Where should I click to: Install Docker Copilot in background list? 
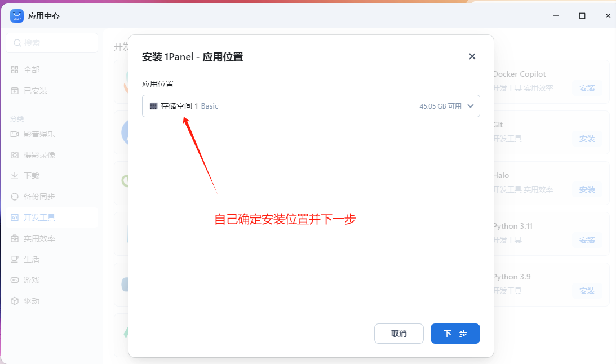tap(587, 88)
